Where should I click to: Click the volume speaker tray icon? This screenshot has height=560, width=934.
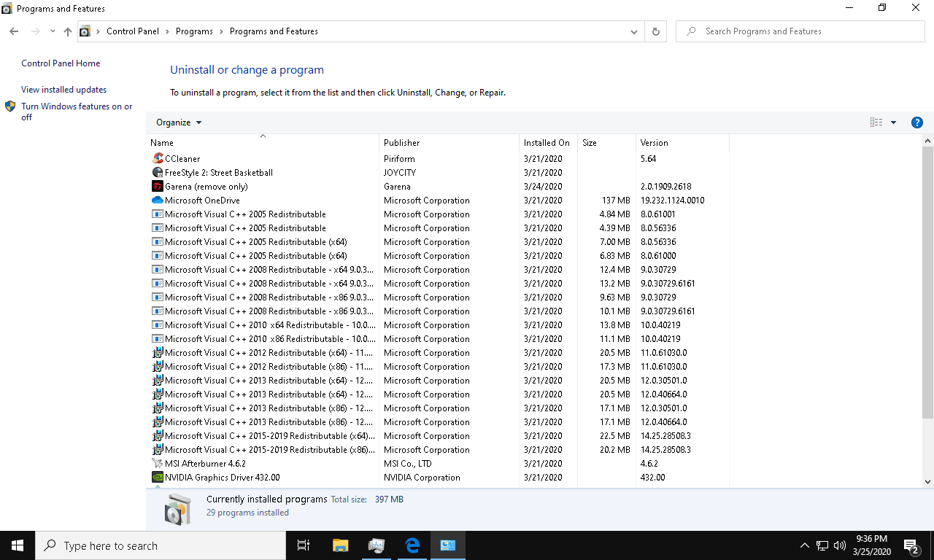tap(839, 545)
